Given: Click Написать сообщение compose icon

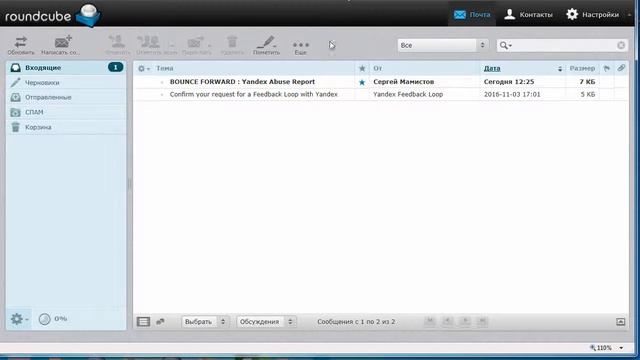Looking at the screenshot, I should [63, 42].
